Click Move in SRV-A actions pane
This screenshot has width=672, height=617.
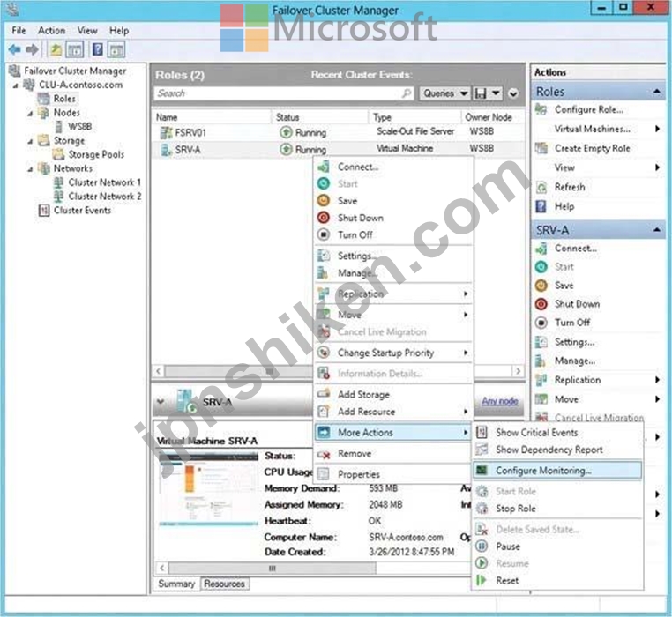click(x=566, y=399)
